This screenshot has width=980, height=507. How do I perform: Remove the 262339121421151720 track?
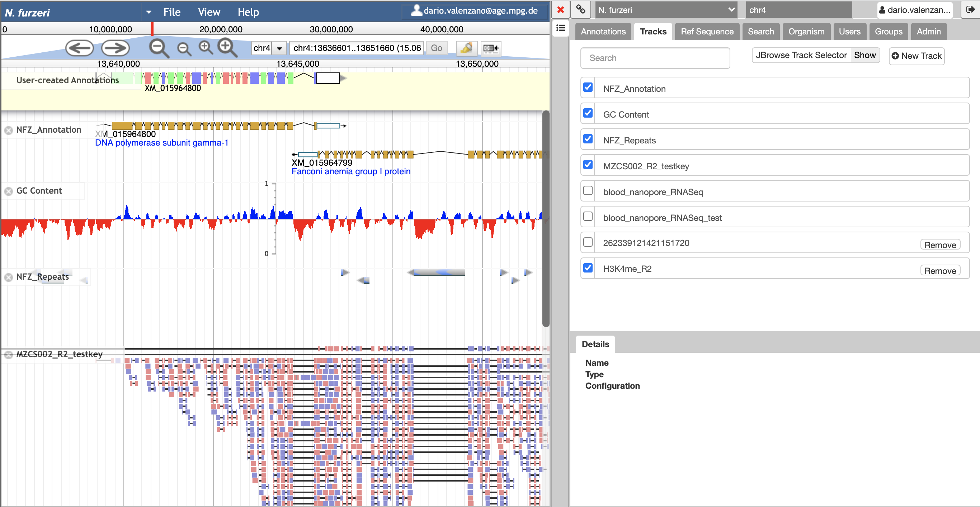(940, 245)
